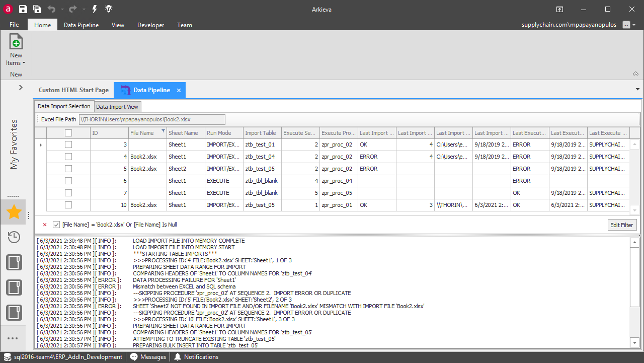Switch to the View ribbon tab
Image resolution: width=644 pixels, height=363 pixels.
[x=118, y=25]
